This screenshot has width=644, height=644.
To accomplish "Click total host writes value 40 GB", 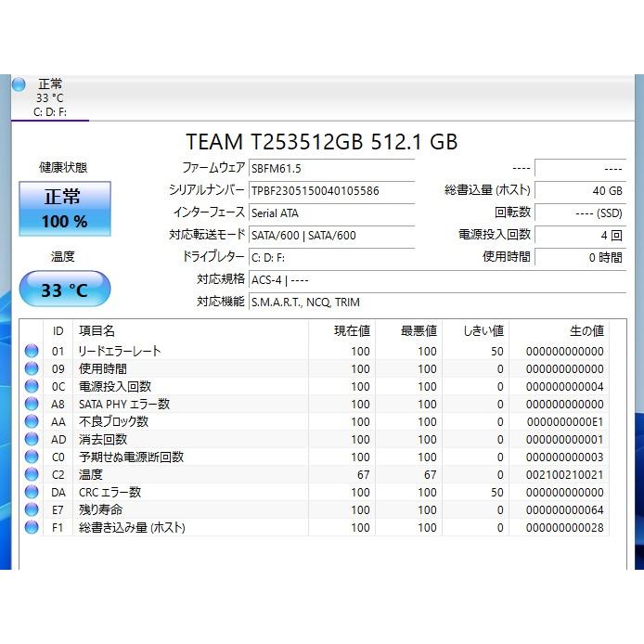I will (x=580, y=190).
